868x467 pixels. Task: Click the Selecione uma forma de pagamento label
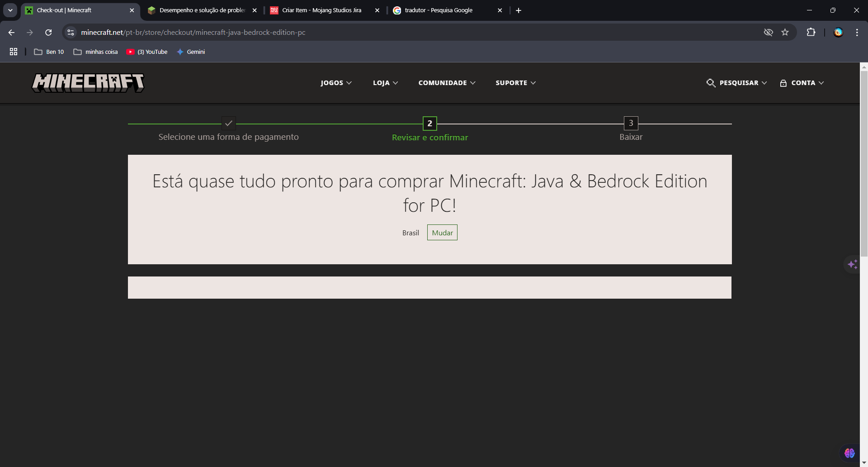point(229,137)
